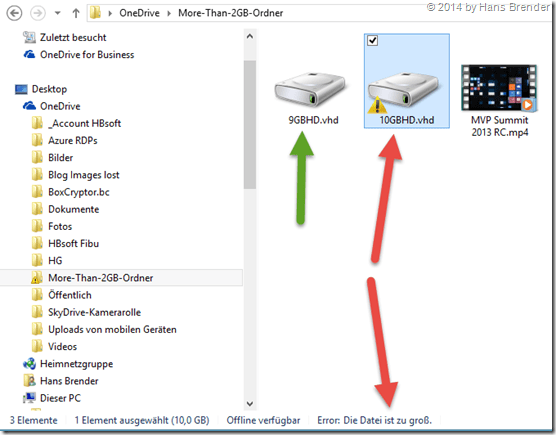Click the Error: Die Datei ist zu groß message
Screen dimensions: 556x435
coord(374,420)
